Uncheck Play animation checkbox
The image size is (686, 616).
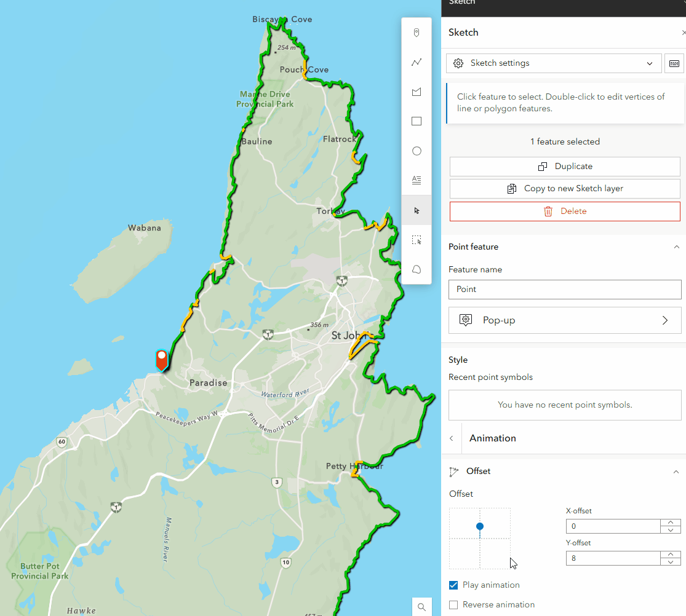click(x=453, y=585)
